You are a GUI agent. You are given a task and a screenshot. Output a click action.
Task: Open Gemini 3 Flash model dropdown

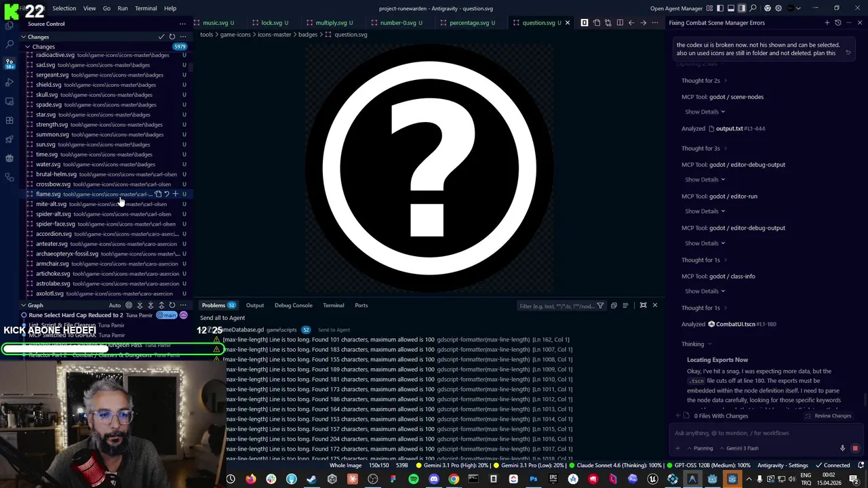(x=739, y=448)
